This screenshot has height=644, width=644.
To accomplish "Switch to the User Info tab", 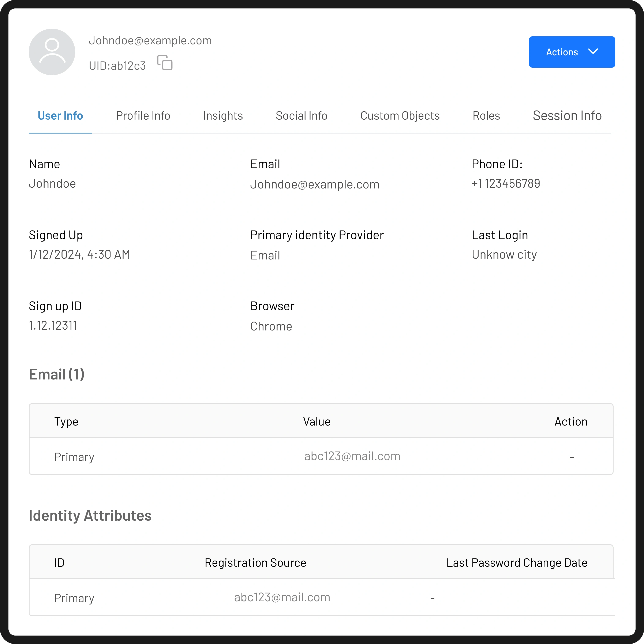I will [60, 116].
